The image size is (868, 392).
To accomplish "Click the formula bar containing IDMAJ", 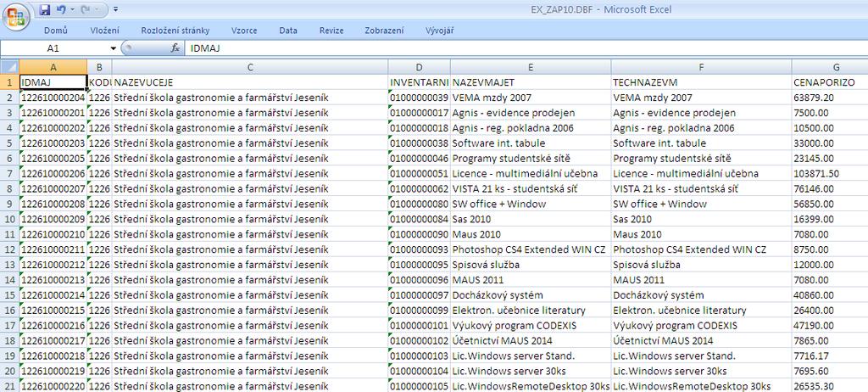I will pyautogui.click(x=526, y=48).
